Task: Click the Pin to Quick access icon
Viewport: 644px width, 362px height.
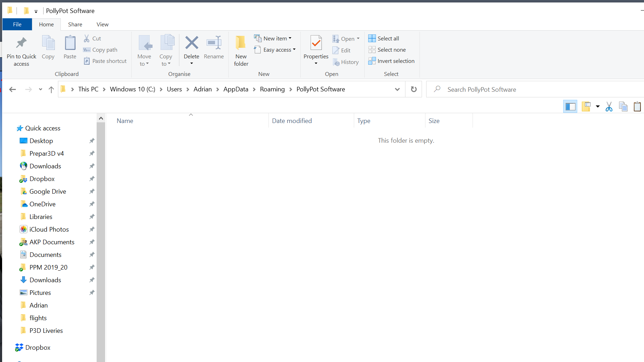Action: [x=21, y=43]
